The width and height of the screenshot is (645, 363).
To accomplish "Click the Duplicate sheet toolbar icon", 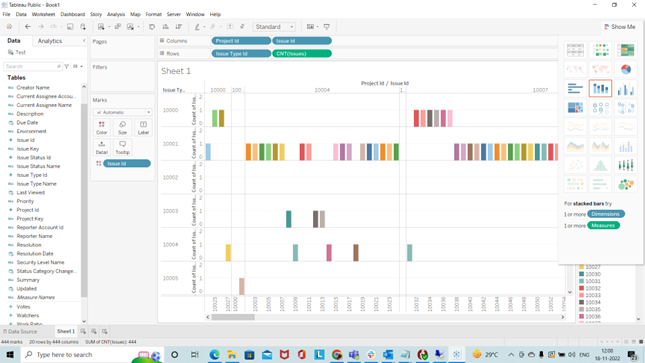I will [x=118, y=27].
